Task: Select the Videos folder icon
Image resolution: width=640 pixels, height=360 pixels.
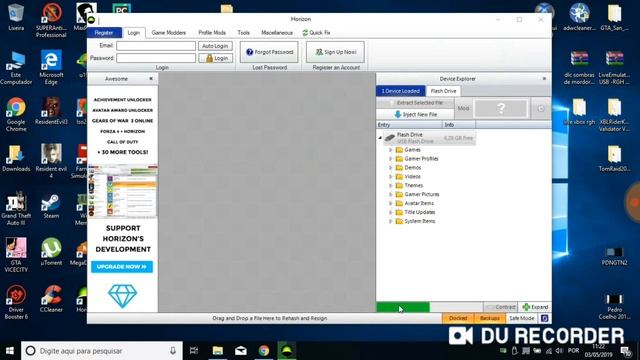Action: (x=399, y=177)
